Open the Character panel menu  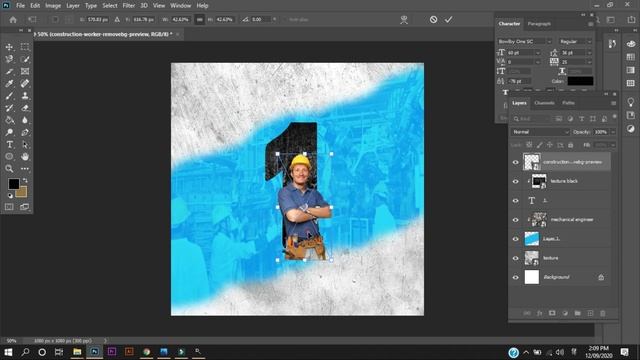pos(591,24)
